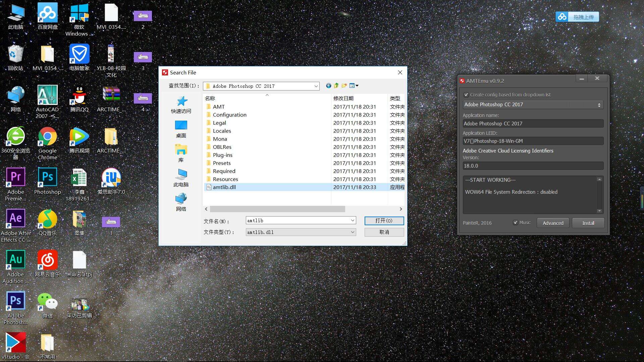Open the WeChat (微信) desktop icon

pos(47,305)
